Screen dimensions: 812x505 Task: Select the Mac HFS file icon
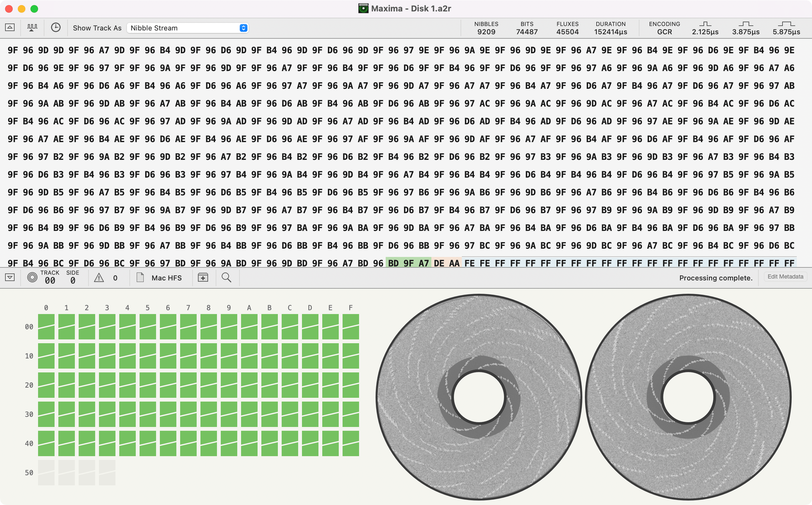tap(140, 277)
